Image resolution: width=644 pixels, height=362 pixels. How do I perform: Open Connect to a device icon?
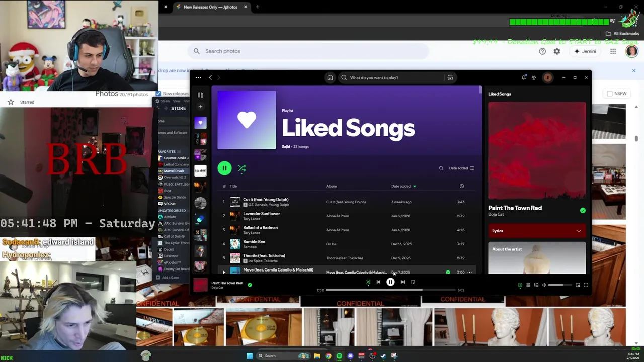coord(536,285)
